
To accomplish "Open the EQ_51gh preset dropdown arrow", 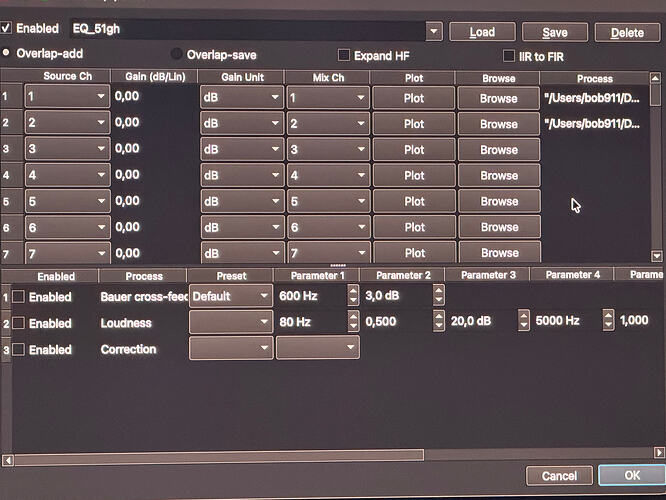I will [x=434, y=31].
